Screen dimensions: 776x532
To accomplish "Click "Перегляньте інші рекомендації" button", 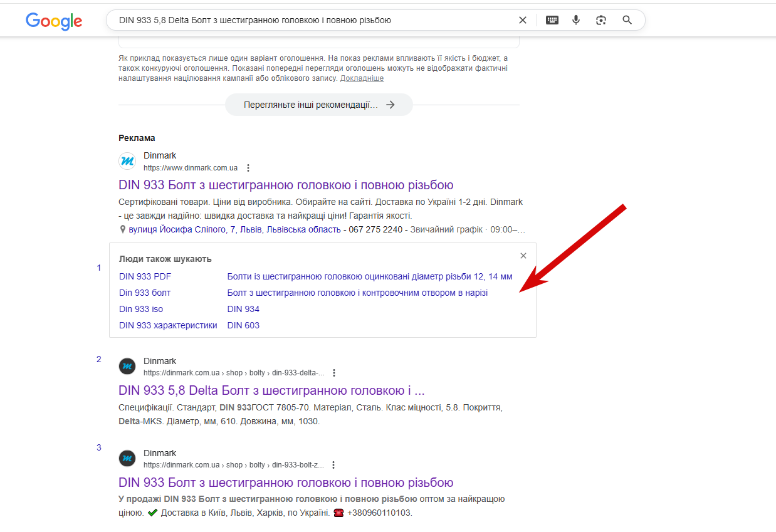I will point(318,105).
